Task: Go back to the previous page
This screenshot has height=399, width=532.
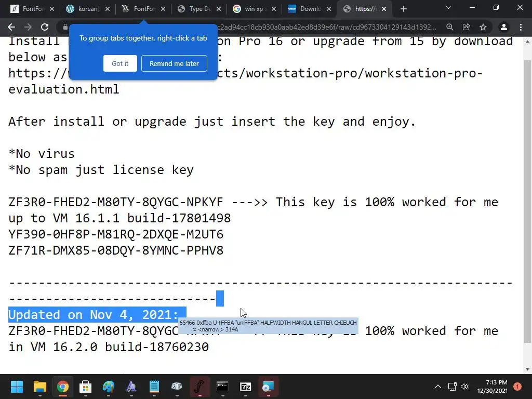Action: click(x=11, y=27)
